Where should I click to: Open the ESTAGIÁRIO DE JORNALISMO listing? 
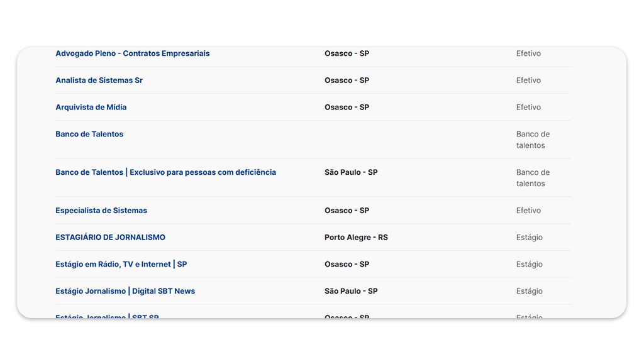click(110, 238)
